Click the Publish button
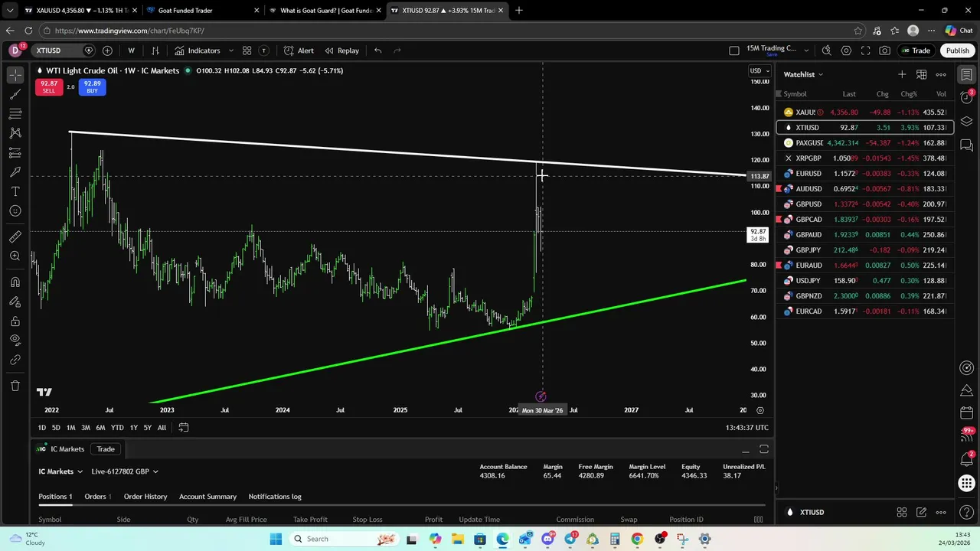Image resolution: width=980 pixels, height=551 pixels. [957, 51]
